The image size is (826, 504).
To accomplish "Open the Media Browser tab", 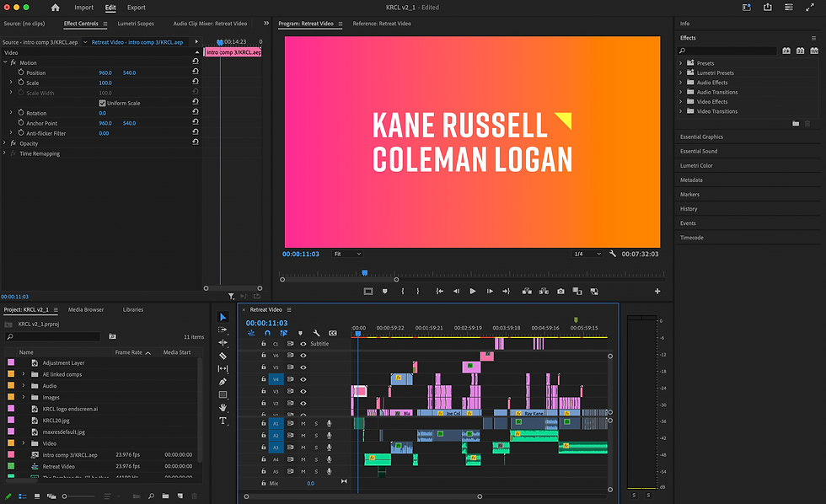I will (86, 309).
